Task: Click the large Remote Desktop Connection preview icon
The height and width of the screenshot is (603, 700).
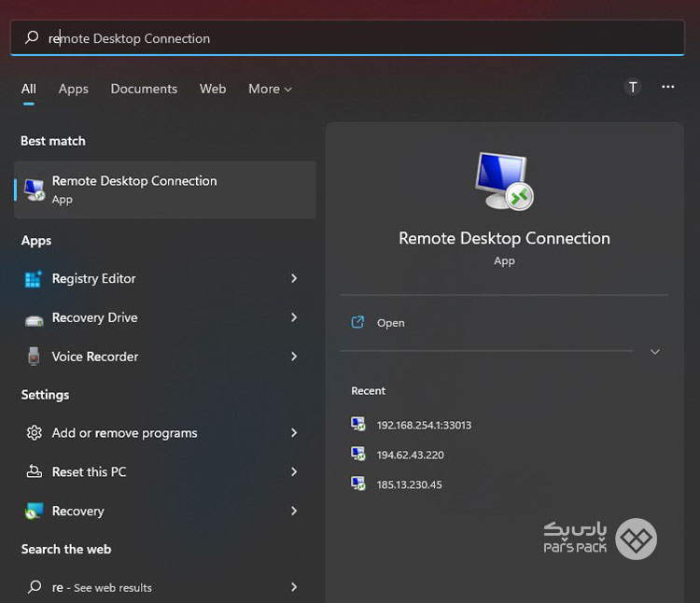Action: tap(504, 181)
